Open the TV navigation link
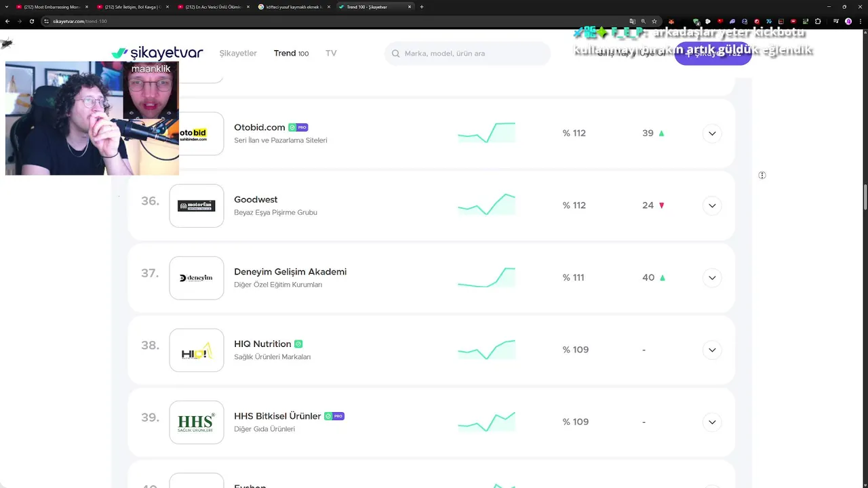 pos(331,54)
